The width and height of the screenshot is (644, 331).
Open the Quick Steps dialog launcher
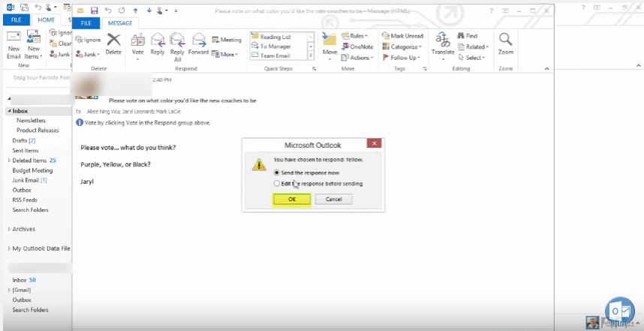314,68
